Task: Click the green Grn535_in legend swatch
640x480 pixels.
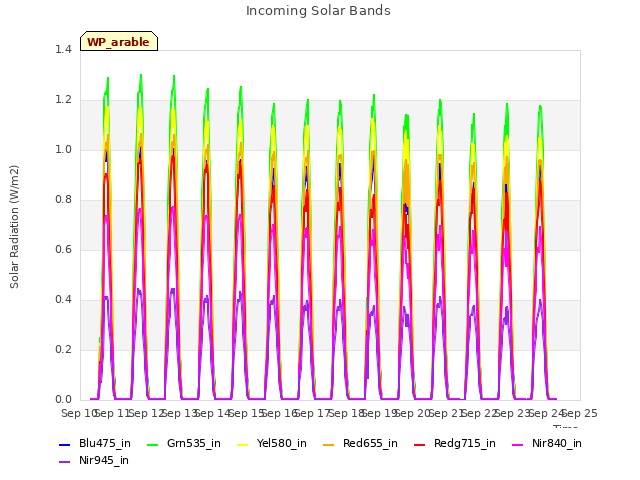Action: pyautogui.click(x=152, y=444)
